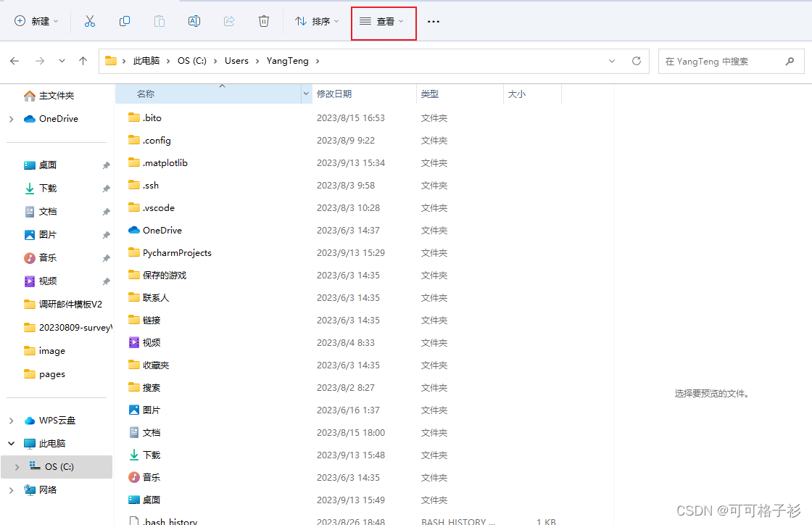Open the 排序 sort dropdown
The height and width of the screenshot is (525, 812).
(317, 21)
